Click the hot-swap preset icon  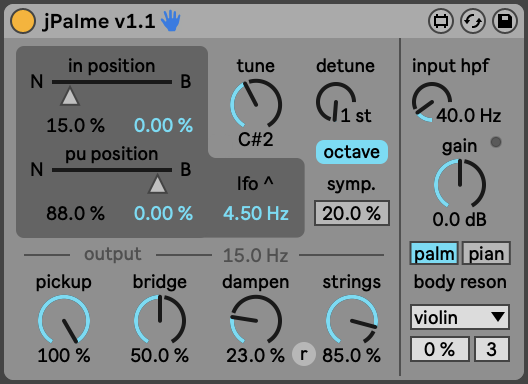click(473, 21)
